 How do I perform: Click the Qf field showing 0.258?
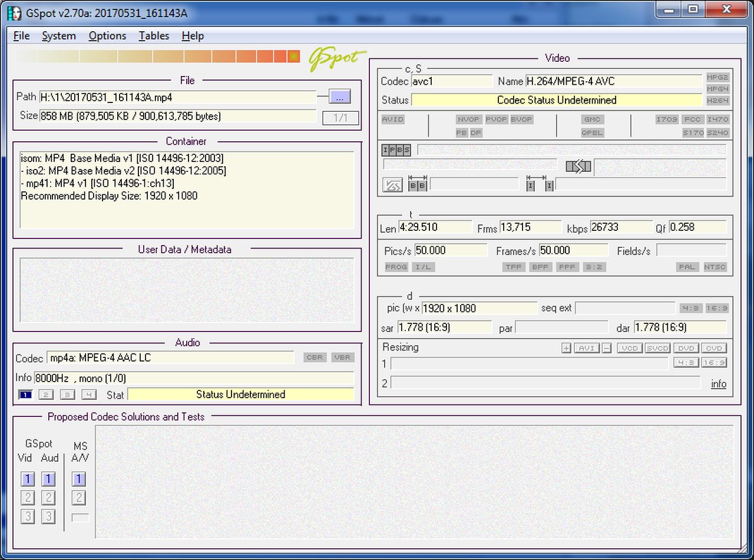[698, 227]
